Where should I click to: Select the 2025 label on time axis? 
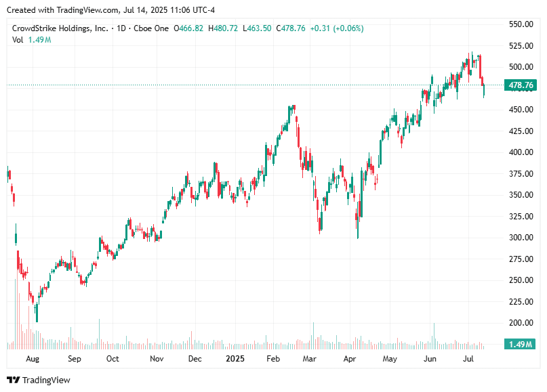tap(235, 360)
